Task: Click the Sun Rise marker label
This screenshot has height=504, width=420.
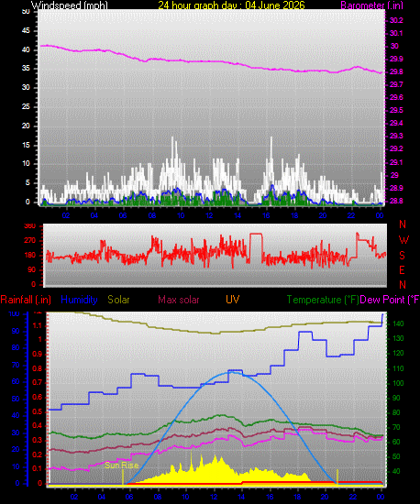Action: tap(122, 466)
